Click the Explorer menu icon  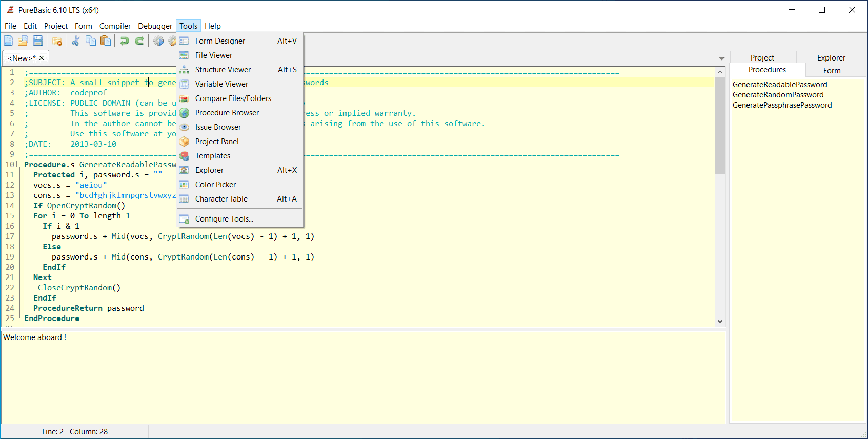click(x=184, y=170)
